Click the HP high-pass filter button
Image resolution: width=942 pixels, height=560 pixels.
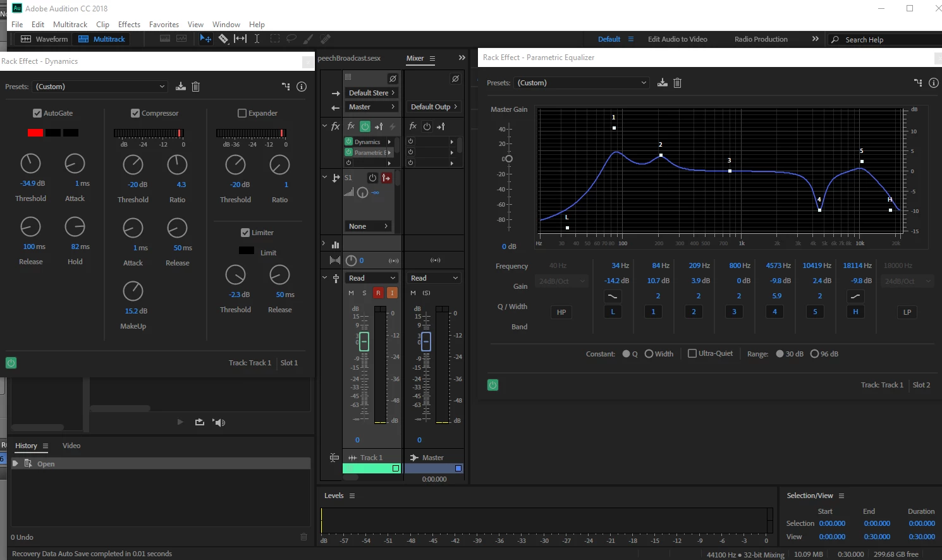click(x=561, y=312)
